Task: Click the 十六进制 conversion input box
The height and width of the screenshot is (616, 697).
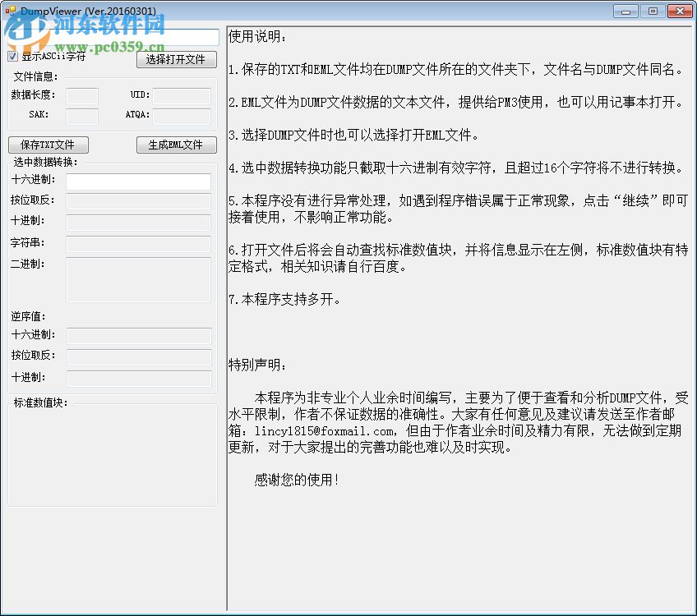Action: pyautogui.click(x=138, y=182)
